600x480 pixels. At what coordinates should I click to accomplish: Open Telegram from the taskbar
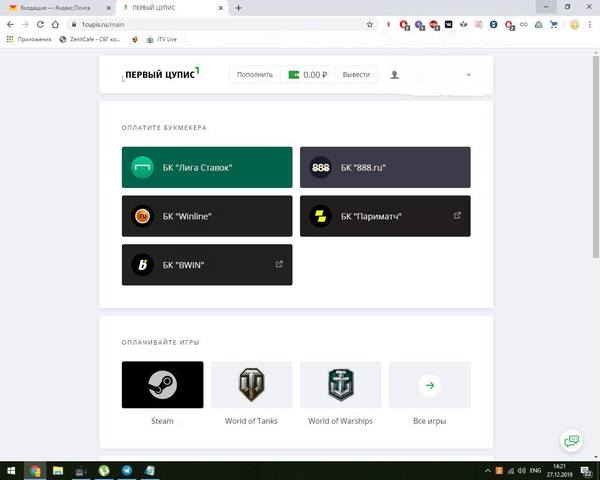(x=127, y=470)
